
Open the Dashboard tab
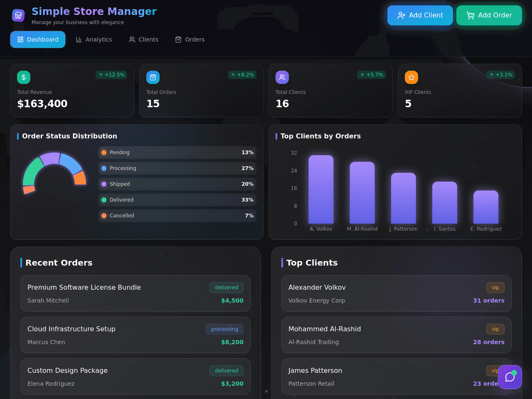38,39
